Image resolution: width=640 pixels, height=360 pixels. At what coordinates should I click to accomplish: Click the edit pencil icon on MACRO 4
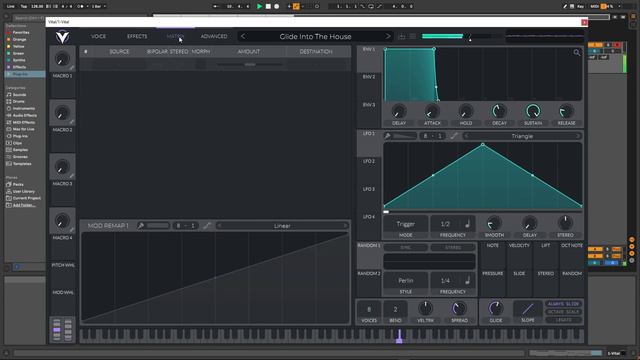(x=72, y=230)
